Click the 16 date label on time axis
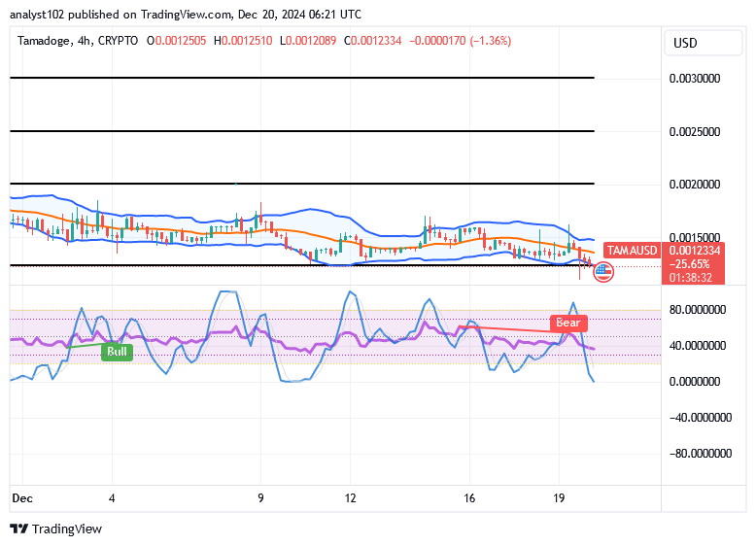Viewport: 756px width, 546px height. click(469, 498)
